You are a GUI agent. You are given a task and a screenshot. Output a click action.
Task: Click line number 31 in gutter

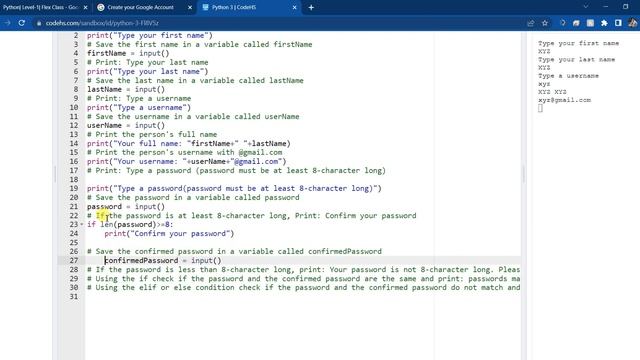pos(73,296)
